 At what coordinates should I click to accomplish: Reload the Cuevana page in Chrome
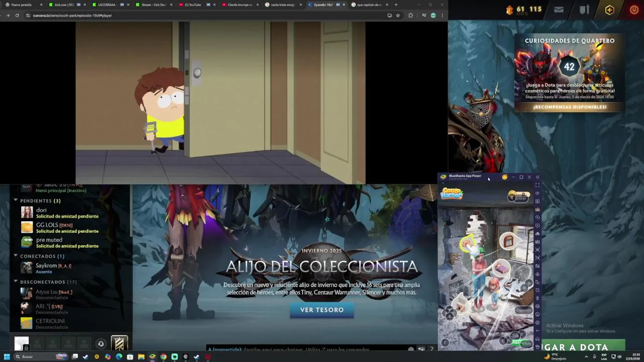tap(17, 16)
